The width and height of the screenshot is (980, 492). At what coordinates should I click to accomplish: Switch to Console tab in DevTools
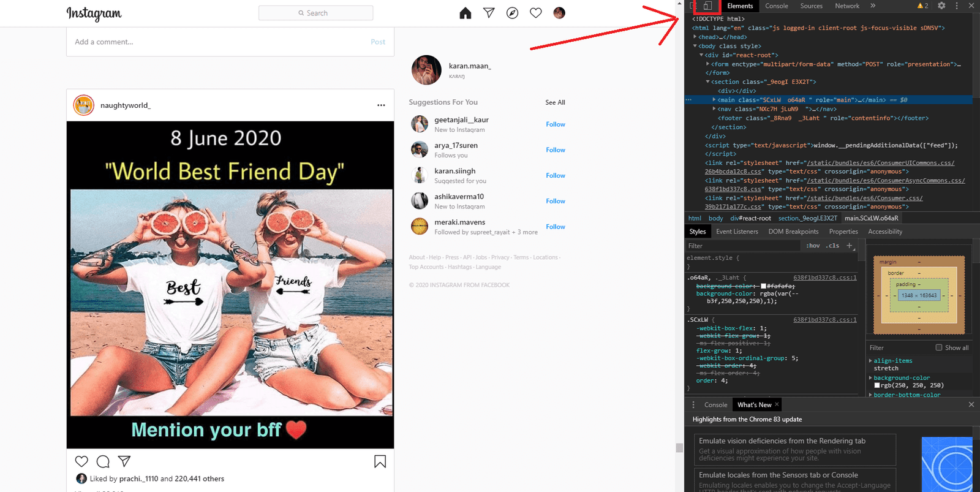pos(777,6)
